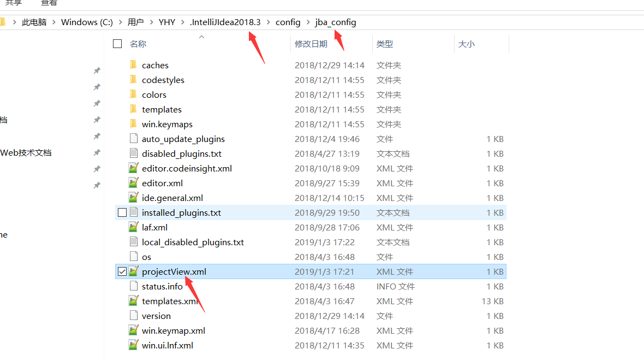This screenshot has height=361, width=644.
Task: Check the installed_plugins.txt checkbox
Action: click(x=121, y=212)
